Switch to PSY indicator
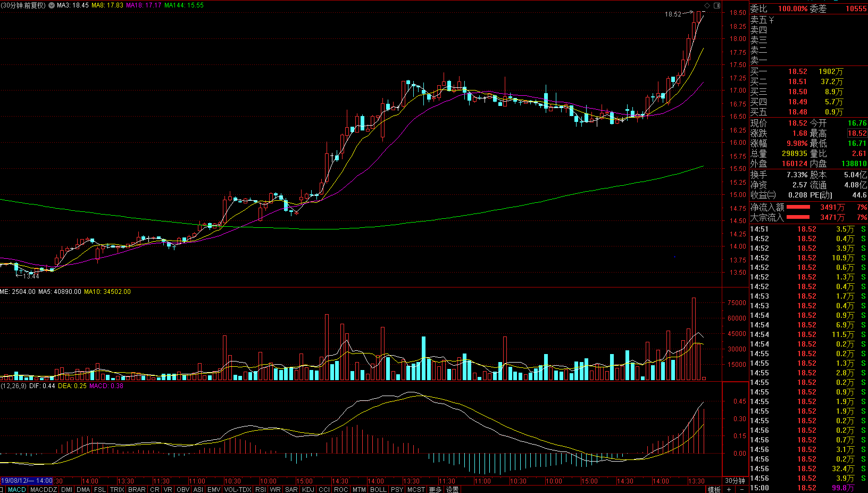Viewport: 868px width, 493px height. (x=397, y=489)
